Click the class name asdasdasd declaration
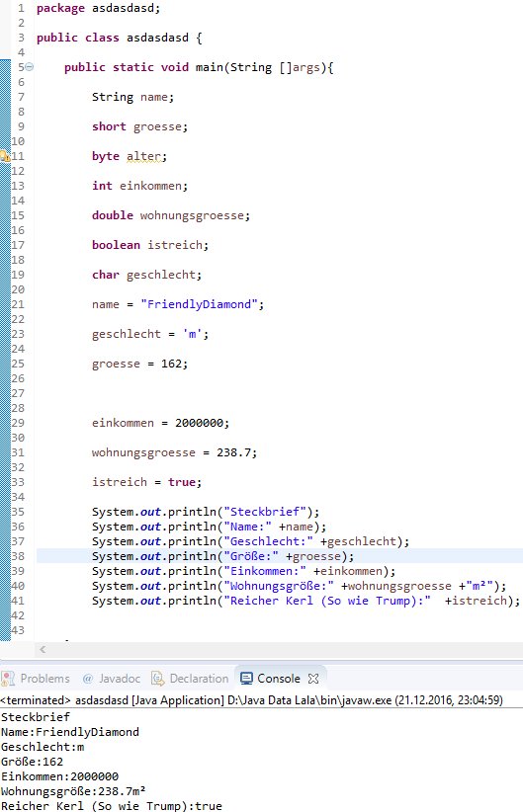523x812 pixels. 157,38
